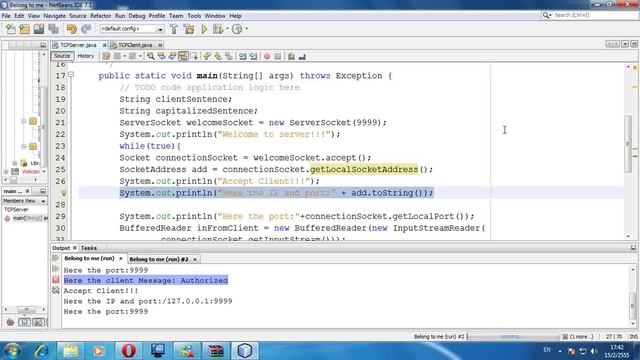
Task: Click the Redo arrow icon
Action: click(86, 29)
